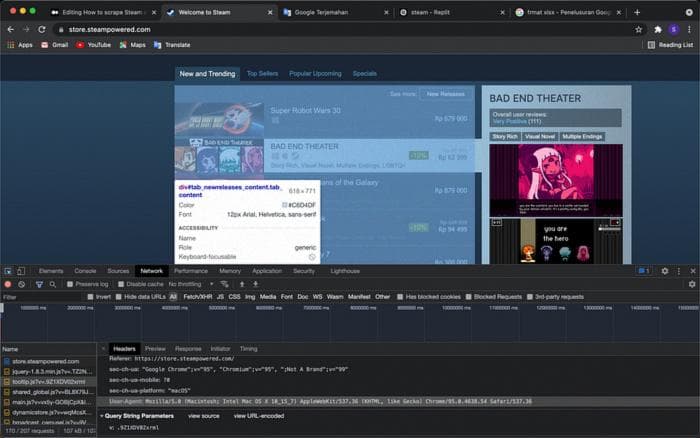Select the store.steampowered.com request row
Image resolution: width=700 pixels, height=438 pixels.
[x=48, y=361]
